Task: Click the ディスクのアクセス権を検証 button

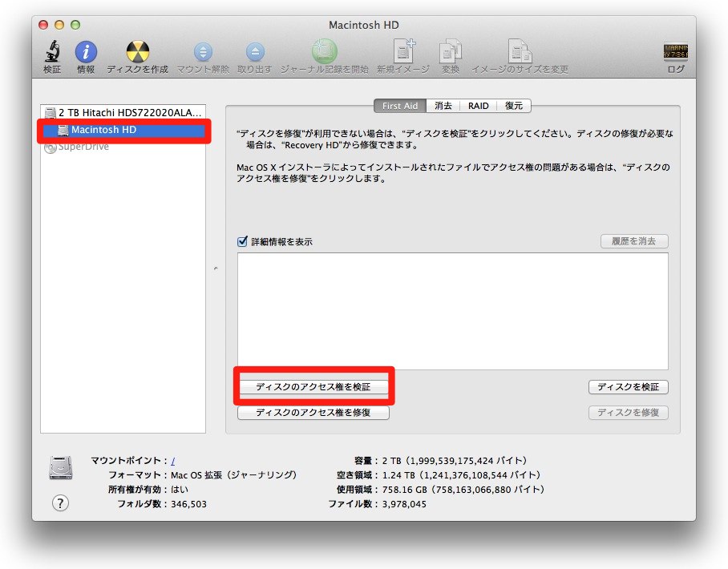Action: click(313, 387)
